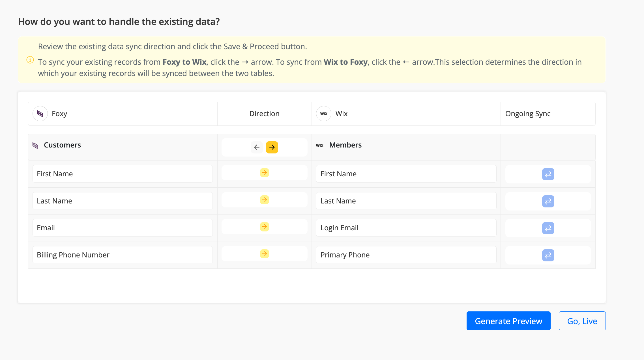
Task: Select the Primary Phone field
Action: coord(406,255)
